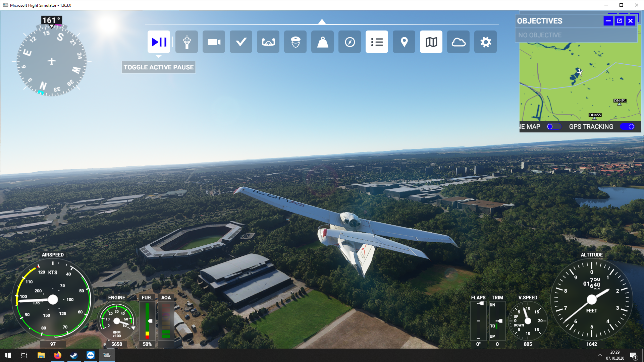Collapse the toolbar with the top triangle

click(322, 22)
